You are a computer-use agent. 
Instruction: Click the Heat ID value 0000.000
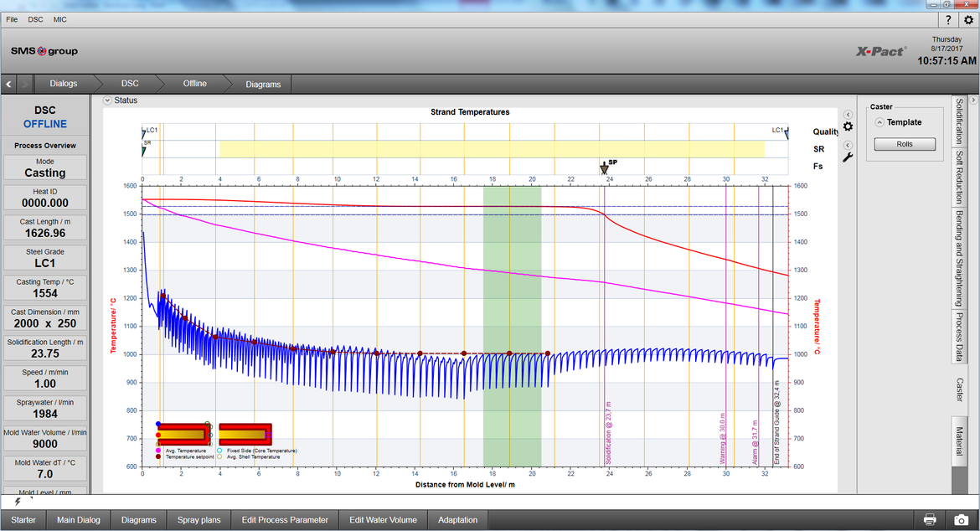pyautogui.click(x=45, y=203)
